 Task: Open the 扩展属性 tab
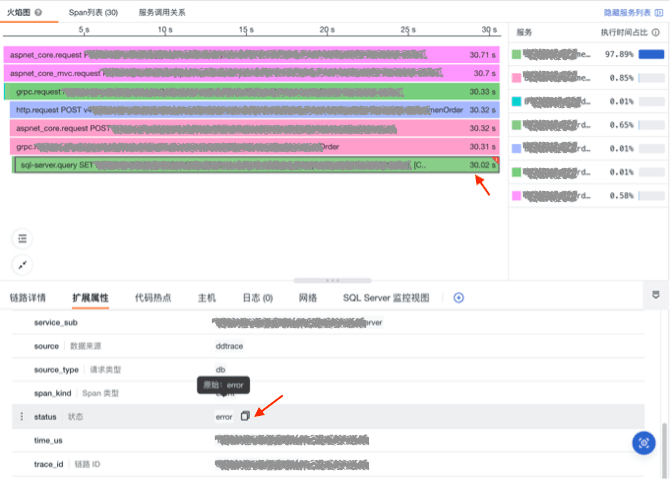(90, 298)
